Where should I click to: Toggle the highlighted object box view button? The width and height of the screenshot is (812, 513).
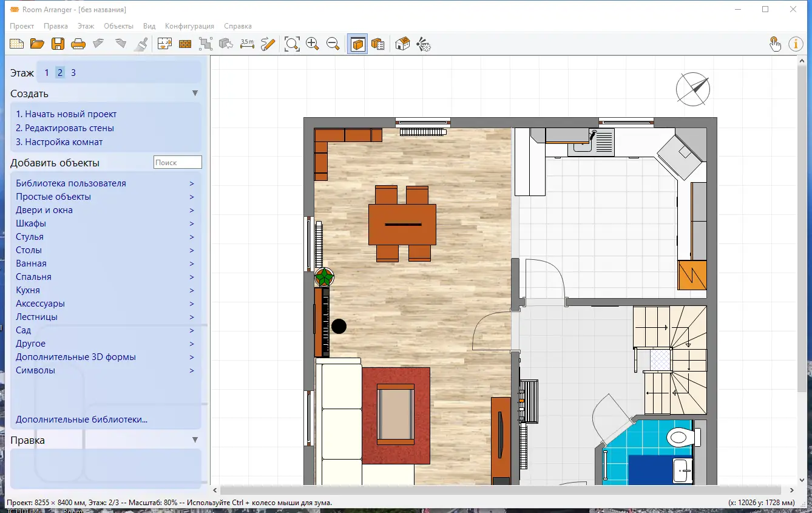(358, 44)
